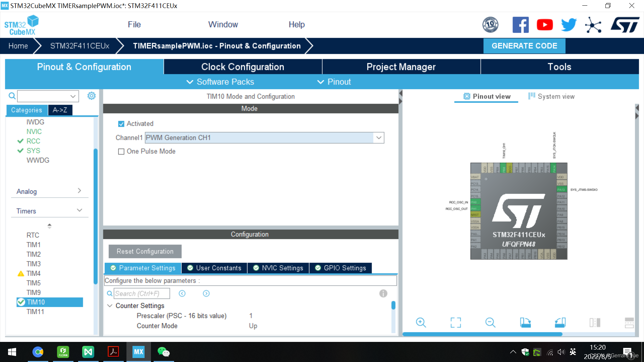Click the rows layout icon in pinout toolbar
Viewport: 644px width, 362px height.
(629, 322)
